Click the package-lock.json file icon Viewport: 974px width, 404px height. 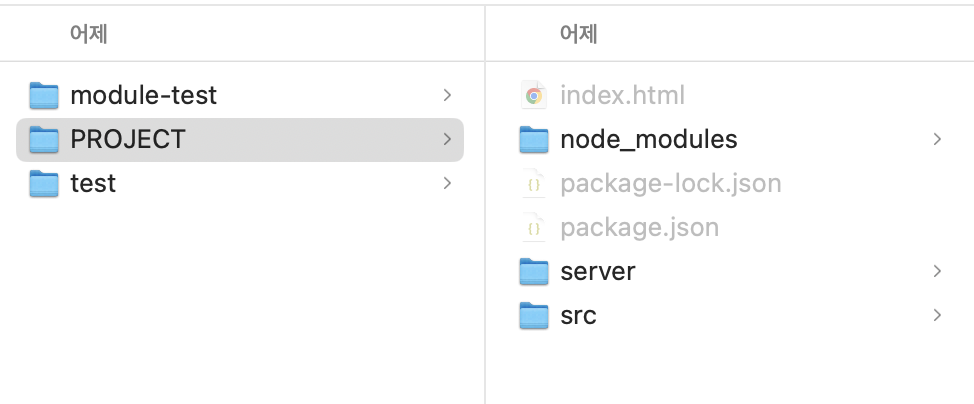[x=534, y=183]
